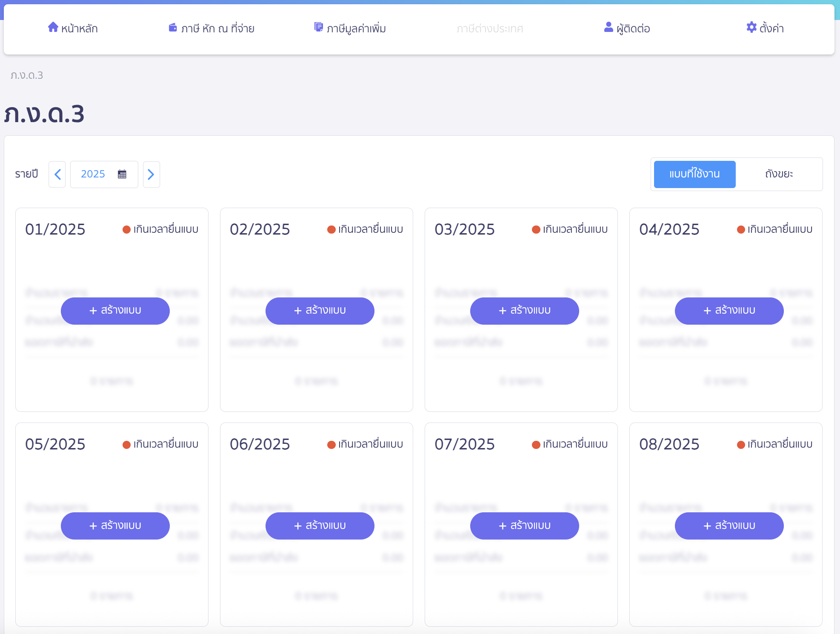
Task: Click the home icon in navigation
Action: coord(53,27)
